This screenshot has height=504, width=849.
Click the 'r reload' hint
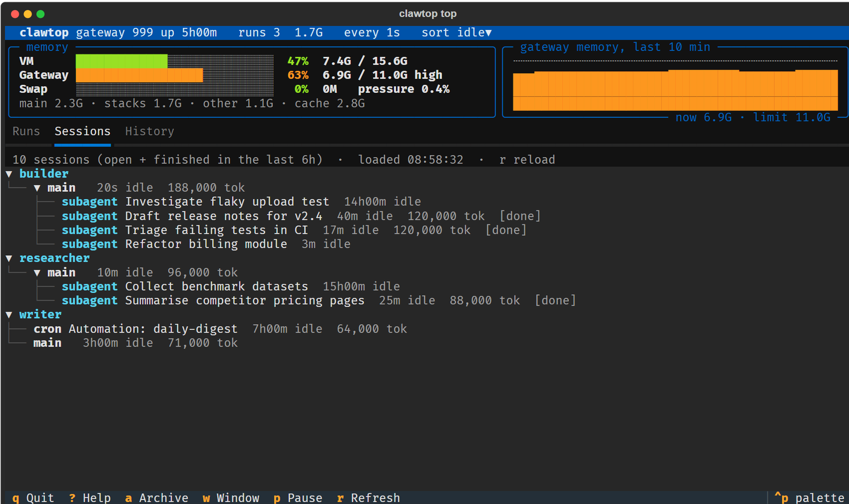click(527, 160)
